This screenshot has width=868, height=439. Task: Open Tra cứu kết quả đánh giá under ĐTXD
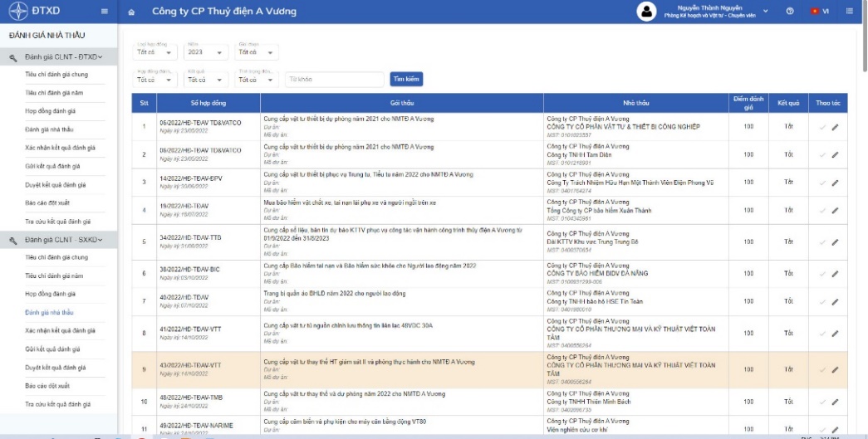[58, 222]
